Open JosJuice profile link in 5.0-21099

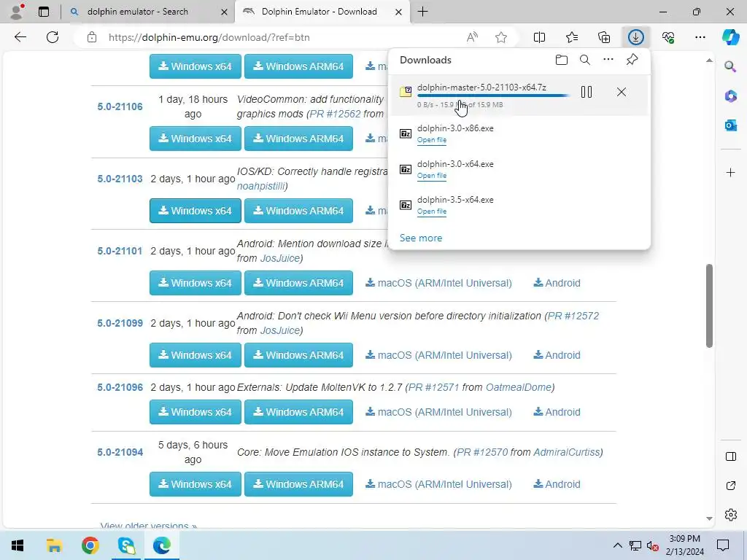(x=279, y=330)
